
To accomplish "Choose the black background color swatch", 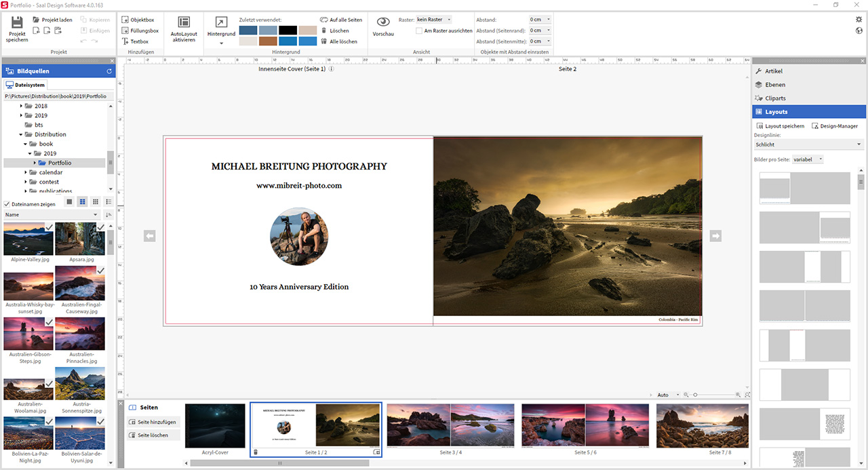I will [x=288, y=31].
